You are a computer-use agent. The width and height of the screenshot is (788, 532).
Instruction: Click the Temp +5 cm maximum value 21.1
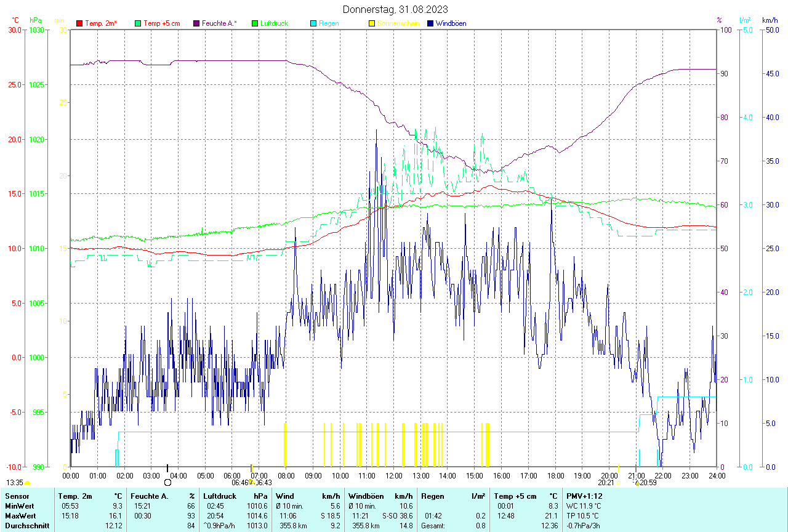pos(550,516)
